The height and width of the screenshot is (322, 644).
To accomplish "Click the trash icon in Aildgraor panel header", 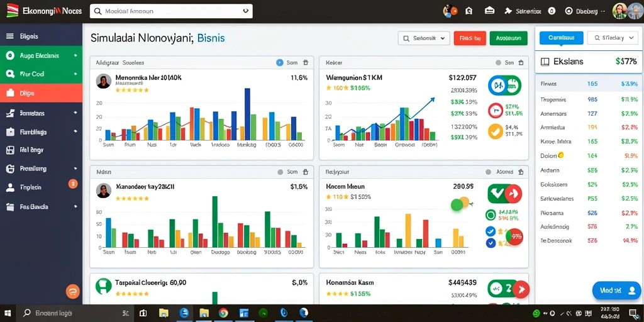I will point(305,63).
